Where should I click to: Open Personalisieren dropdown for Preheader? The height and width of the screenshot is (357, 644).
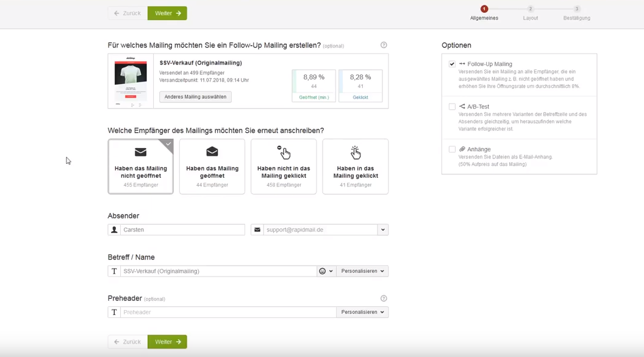pyautogui.click(x=362, y=312)
